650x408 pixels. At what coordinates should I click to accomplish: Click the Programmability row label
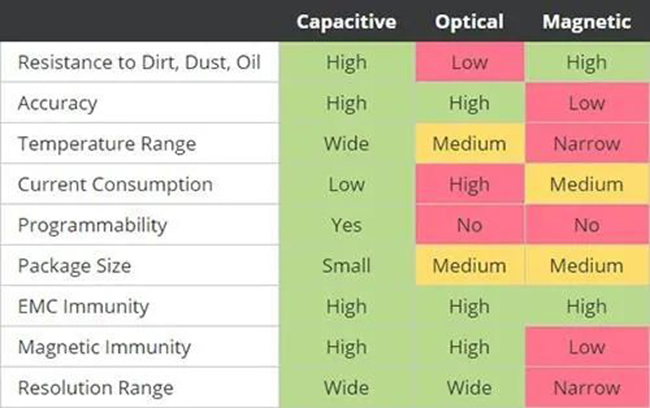(96, 226)
